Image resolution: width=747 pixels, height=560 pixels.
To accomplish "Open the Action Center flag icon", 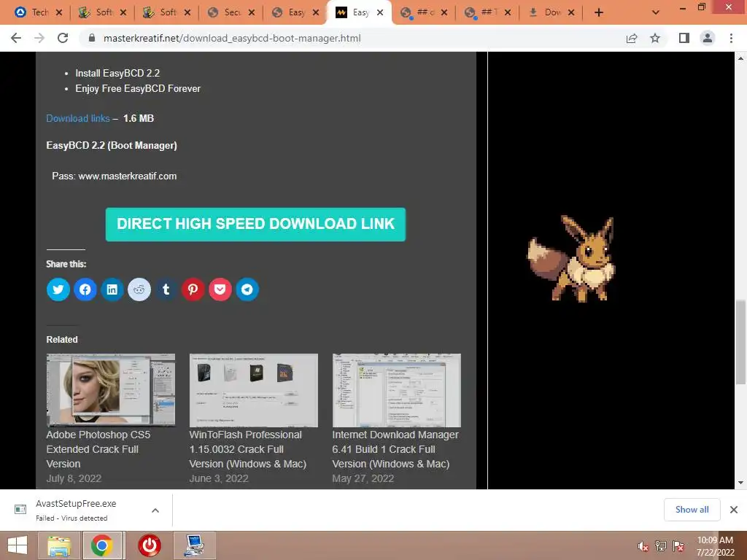I will tap(678, 546).
